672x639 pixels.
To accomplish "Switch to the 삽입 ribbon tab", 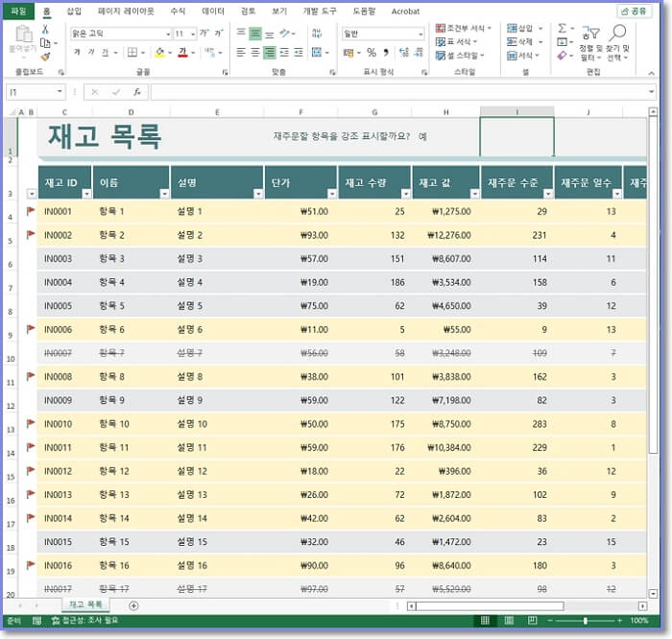I will [x=74, y=12].
